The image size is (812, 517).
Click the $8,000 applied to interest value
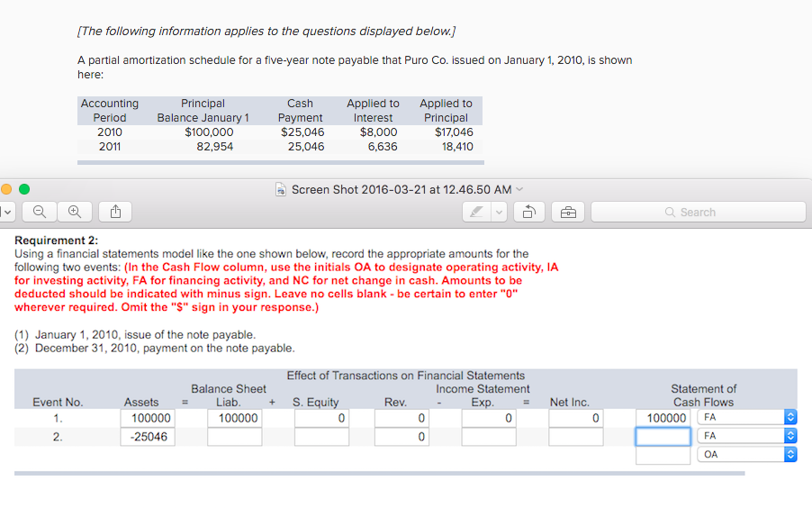tap(379, 132)
